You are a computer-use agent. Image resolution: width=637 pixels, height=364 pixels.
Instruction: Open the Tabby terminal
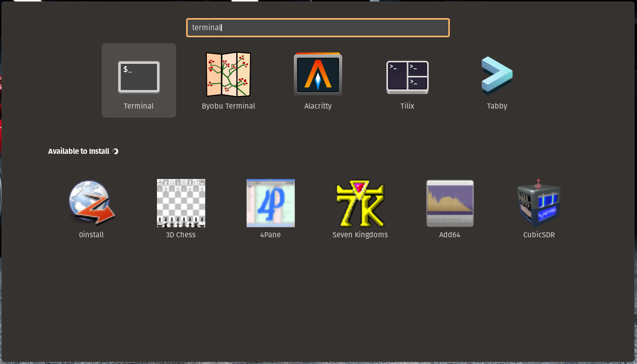tap(497, 75)
